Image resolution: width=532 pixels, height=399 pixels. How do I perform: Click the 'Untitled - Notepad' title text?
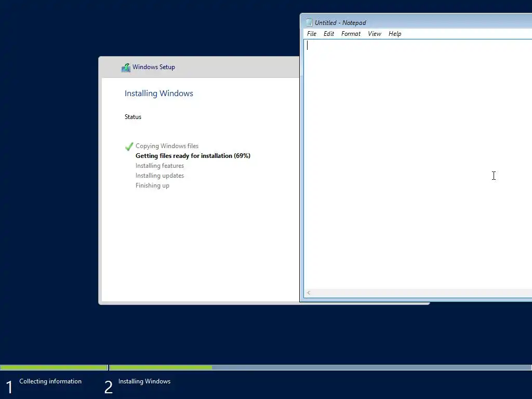tap(340, 23)
